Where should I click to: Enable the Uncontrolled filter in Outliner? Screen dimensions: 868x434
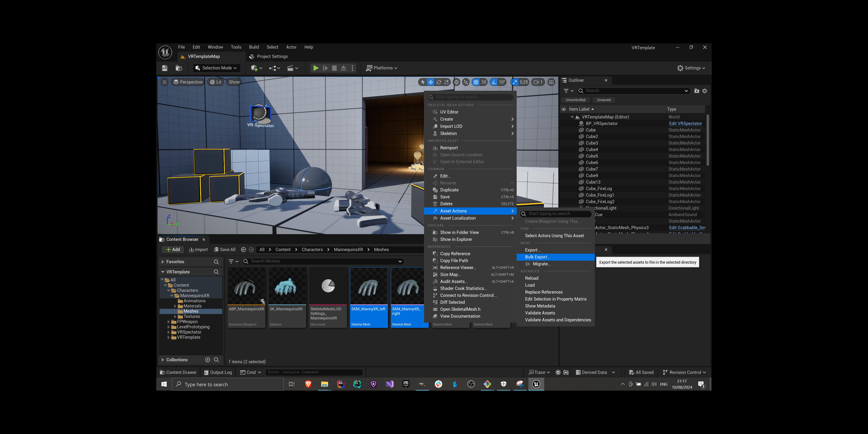(575, 100)
